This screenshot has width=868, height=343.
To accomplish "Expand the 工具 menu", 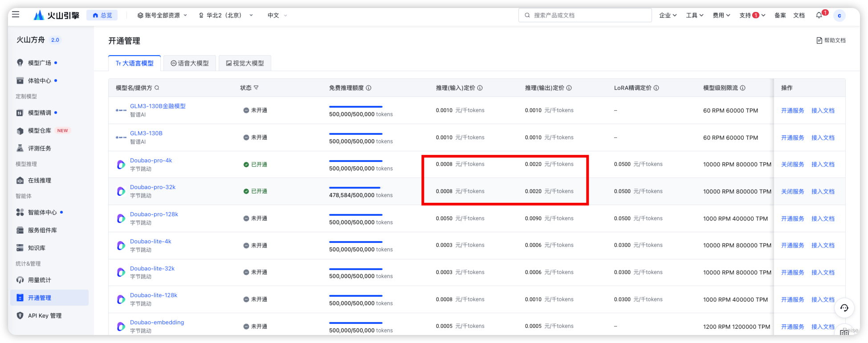I will pyautogui.click(x=694, y=15).
